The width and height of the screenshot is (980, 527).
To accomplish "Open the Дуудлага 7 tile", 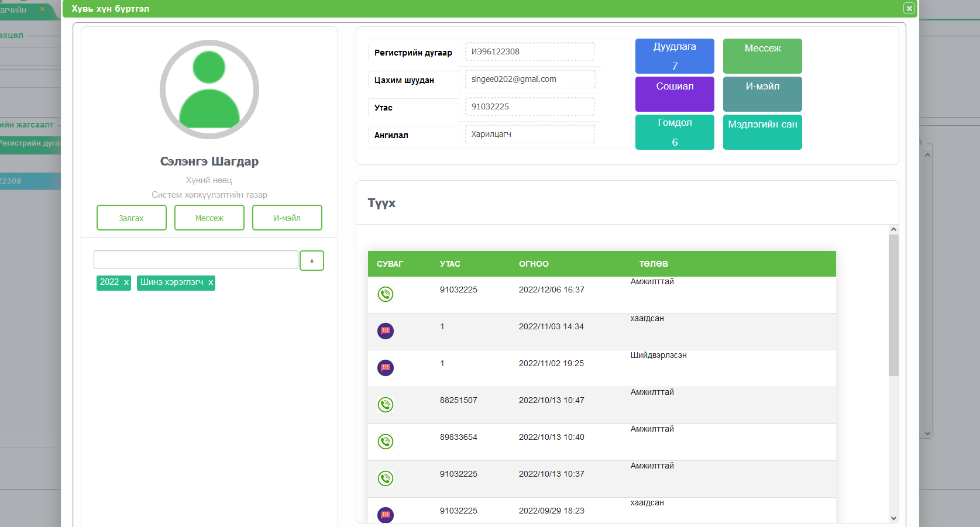I will [x=675, y=56].
